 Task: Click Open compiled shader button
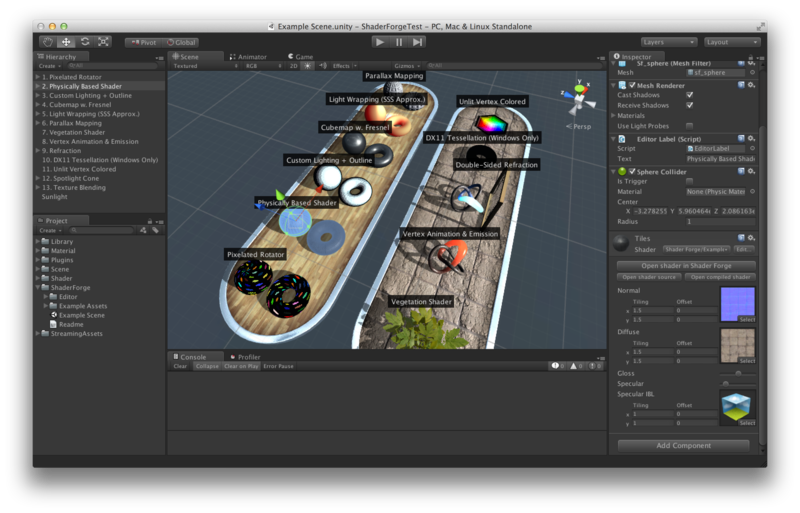click(720, 277)
